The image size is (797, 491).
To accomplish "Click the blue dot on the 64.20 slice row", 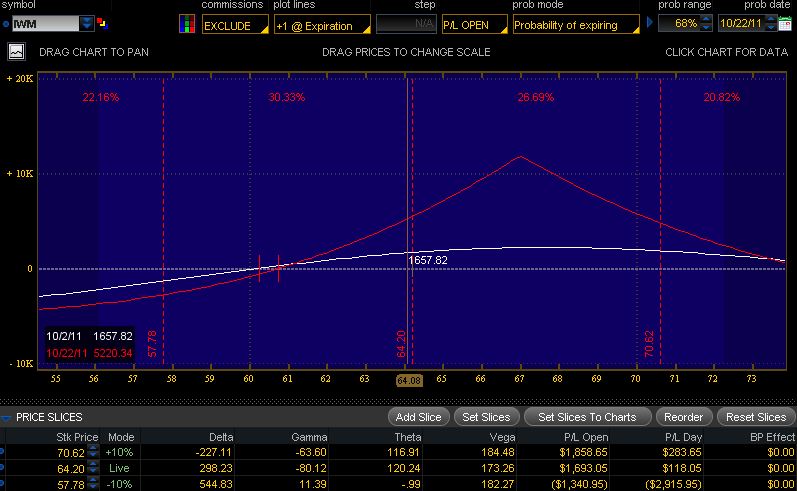I will coord(2,468).
